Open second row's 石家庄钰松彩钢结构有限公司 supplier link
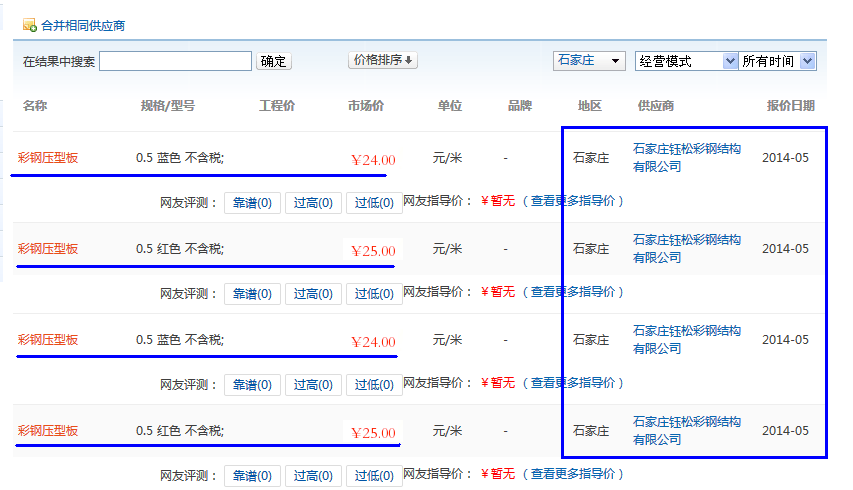The image size is (853, 490). (x=687, y=249)
